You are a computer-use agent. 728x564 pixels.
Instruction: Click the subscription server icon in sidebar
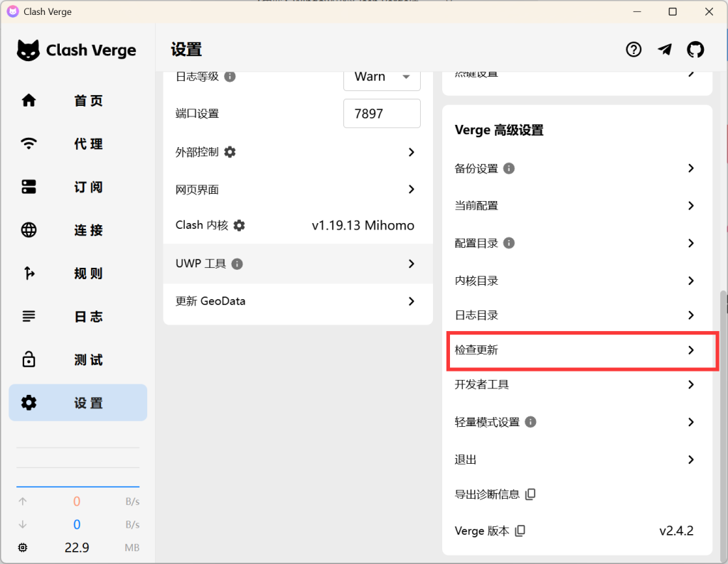pos(28,186)
